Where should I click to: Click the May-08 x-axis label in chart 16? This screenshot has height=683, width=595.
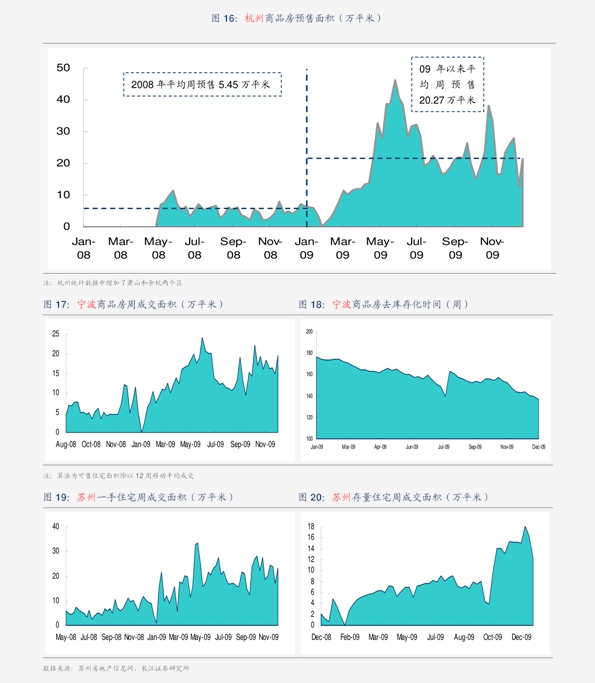(158, 248)
